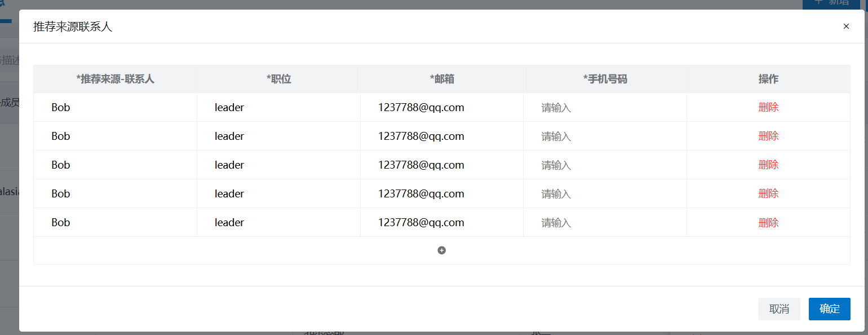This screenshot has width=868, height=335.
Task: Close the 推荐来源联系人 dialog
Action: (x=846, y=27)
